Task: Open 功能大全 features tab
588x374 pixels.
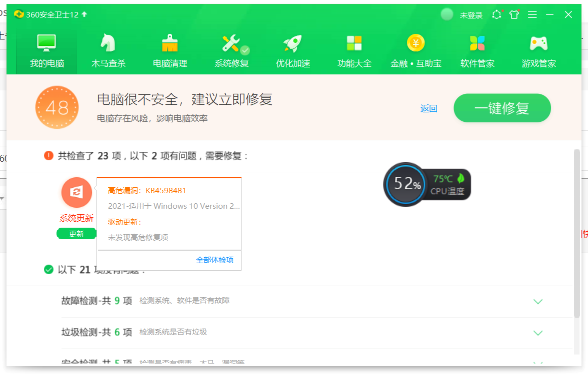Action: (x=354, y=51)
